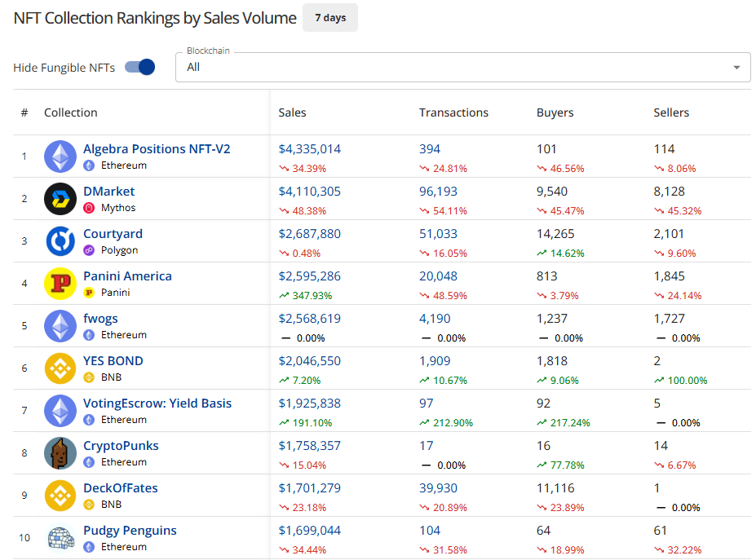
Task: Click the DMarket collection logo
Action: tap(60, 199)
